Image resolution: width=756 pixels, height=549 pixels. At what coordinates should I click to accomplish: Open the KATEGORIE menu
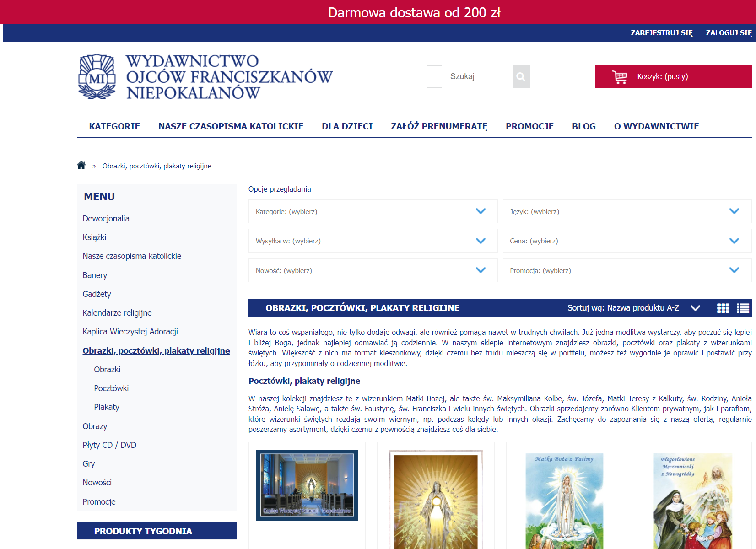(x=114, y=126)
